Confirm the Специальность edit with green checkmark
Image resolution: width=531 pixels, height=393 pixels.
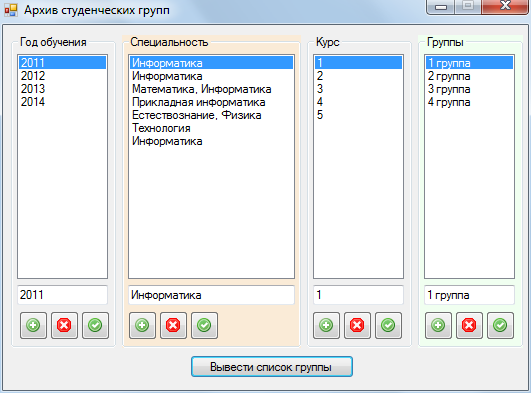[x=205, y=326]
